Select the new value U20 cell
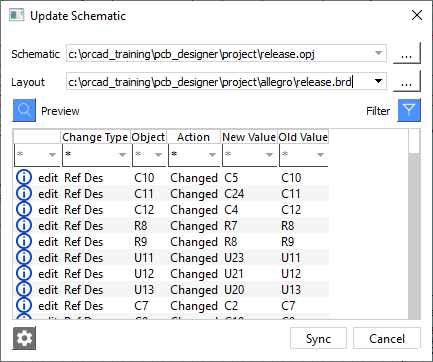Screen dimensions: 433x362 point(234,290)
